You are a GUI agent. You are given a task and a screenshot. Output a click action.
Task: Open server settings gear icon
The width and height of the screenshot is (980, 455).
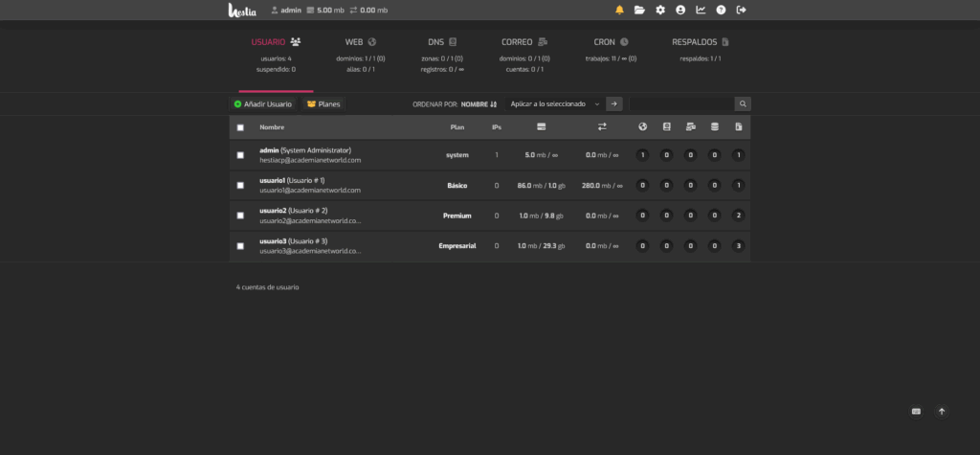click(x=660, y=10)
